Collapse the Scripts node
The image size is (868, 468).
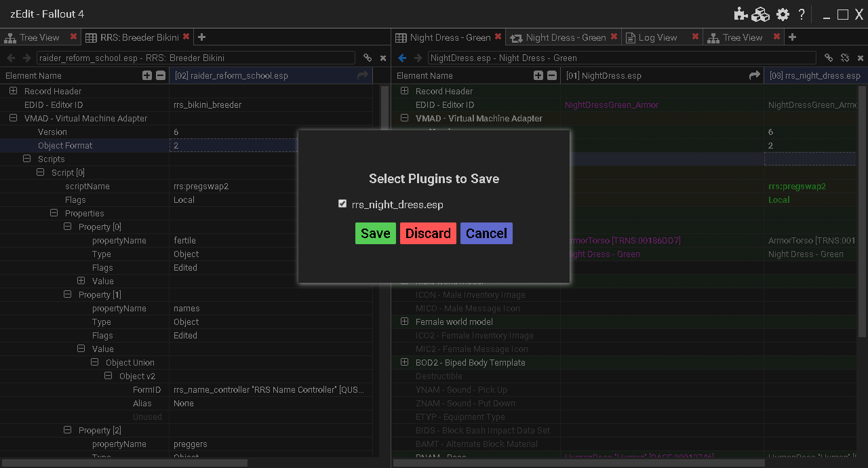pyautogui.click(x=26, y=159)
